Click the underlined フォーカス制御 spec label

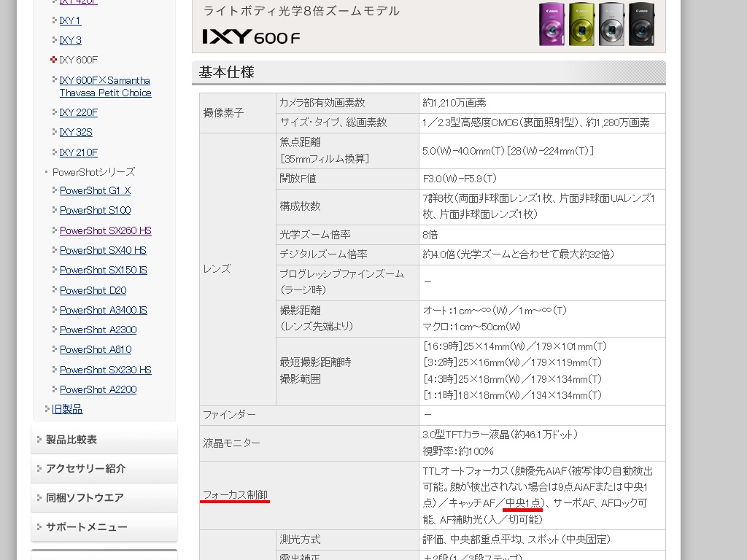[x=235, y=495]
